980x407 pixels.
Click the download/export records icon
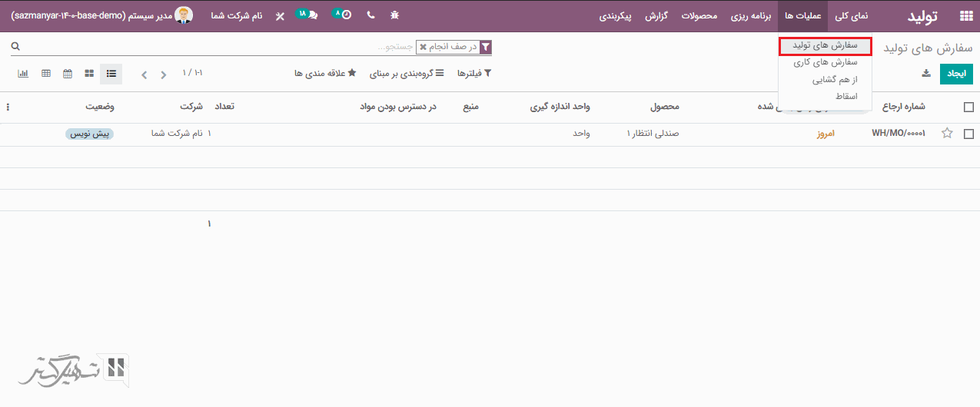[926, 74]
